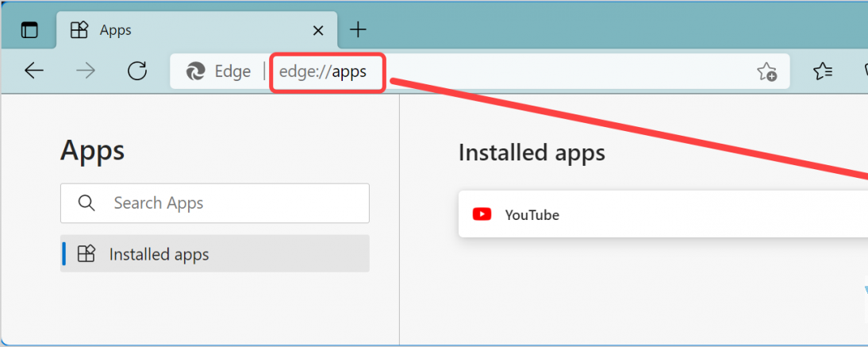Screen dimensions: 868x347
Task: Go back to the previous page
Action: click(34, 71)
